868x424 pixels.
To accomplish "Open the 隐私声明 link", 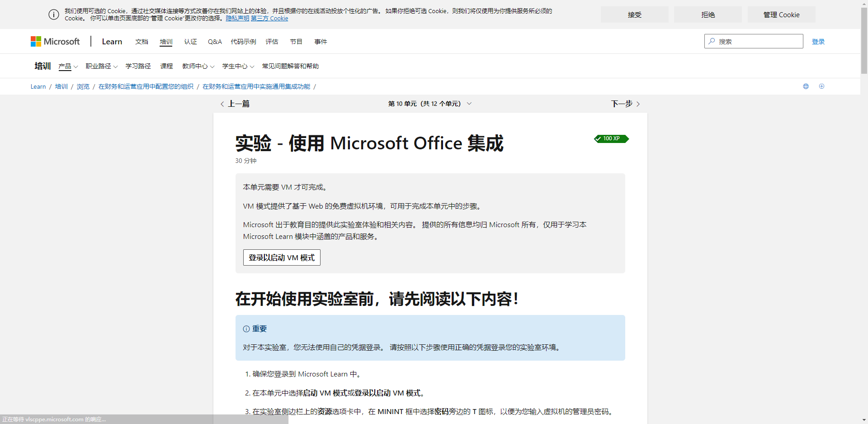I will (x=237, y=19).
